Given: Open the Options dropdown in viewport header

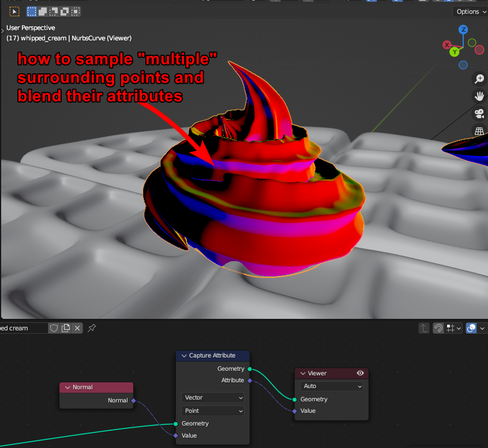Looking at the screenshot, I should 471,12.
